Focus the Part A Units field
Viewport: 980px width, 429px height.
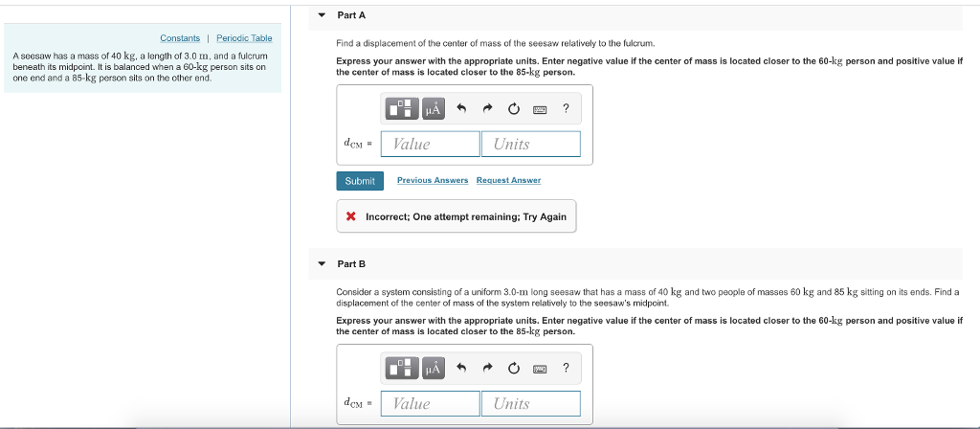(530, 144)
